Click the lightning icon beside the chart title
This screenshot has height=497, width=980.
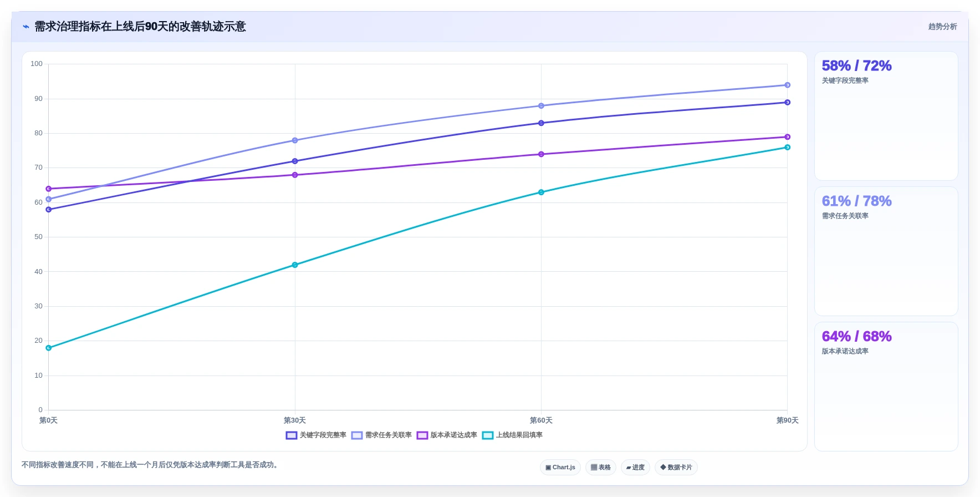pyautogui.click(x=25, y=27)
